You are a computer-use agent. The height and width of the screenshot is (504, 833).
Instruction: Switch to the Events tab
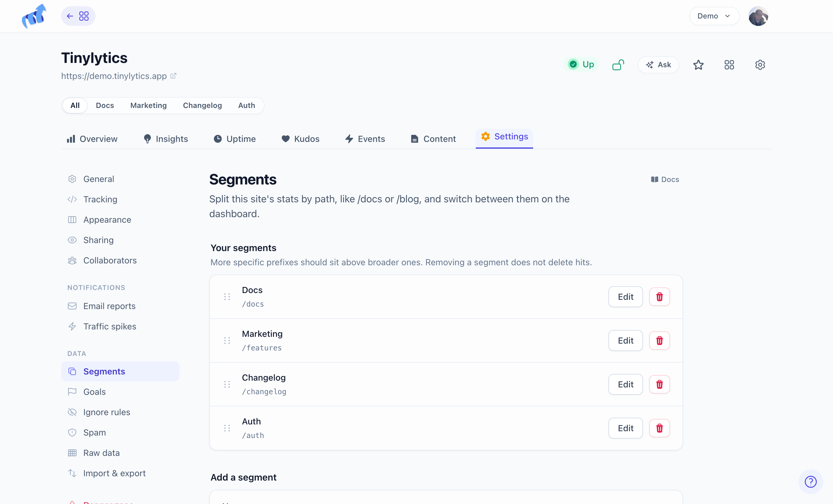365,139
